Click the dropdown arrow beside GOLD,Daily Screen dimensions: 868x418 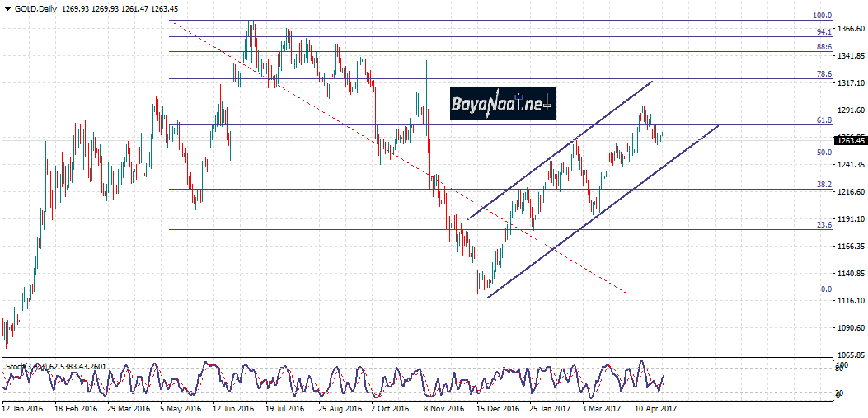pyautogui.click(x=7, y=8)
